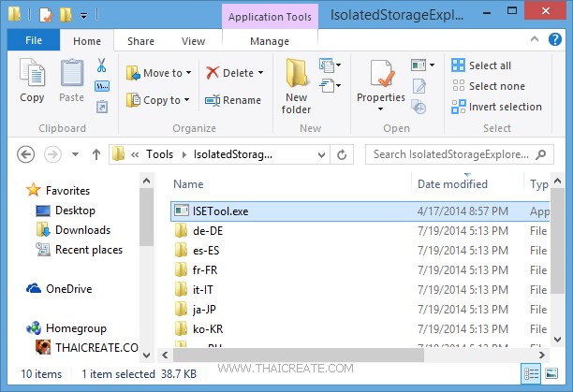Switch to the View ribbon tab
This screenshot has width=573, height=392.
pyautogui.click(x=193, y=41)
